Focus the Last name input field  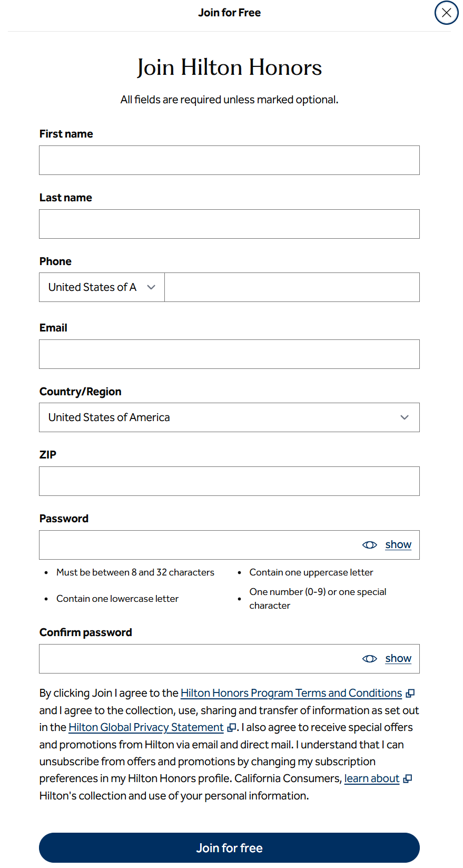(229, 224)
